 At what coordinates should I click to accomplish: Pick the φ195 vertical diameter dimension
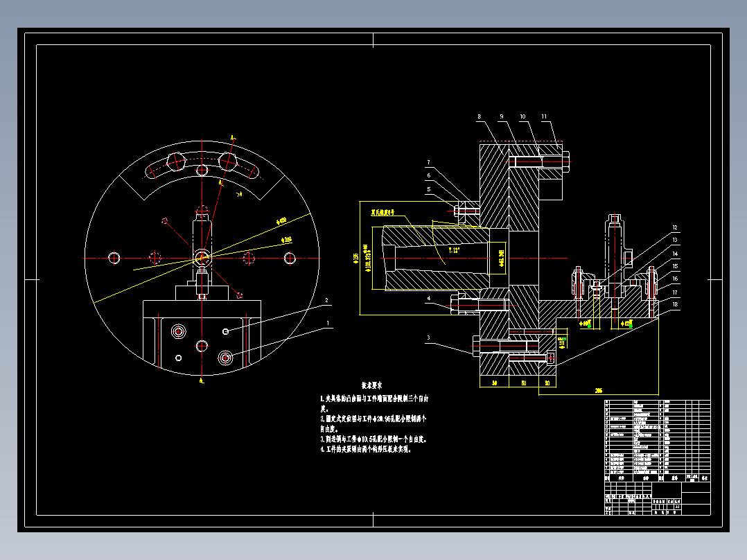(355, 258)
